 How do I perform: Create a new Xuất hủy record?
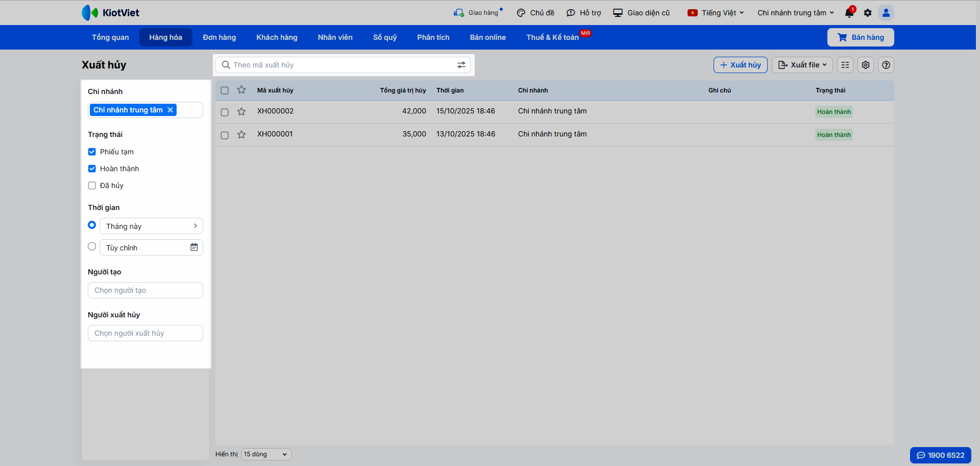[x=741, y=65]
